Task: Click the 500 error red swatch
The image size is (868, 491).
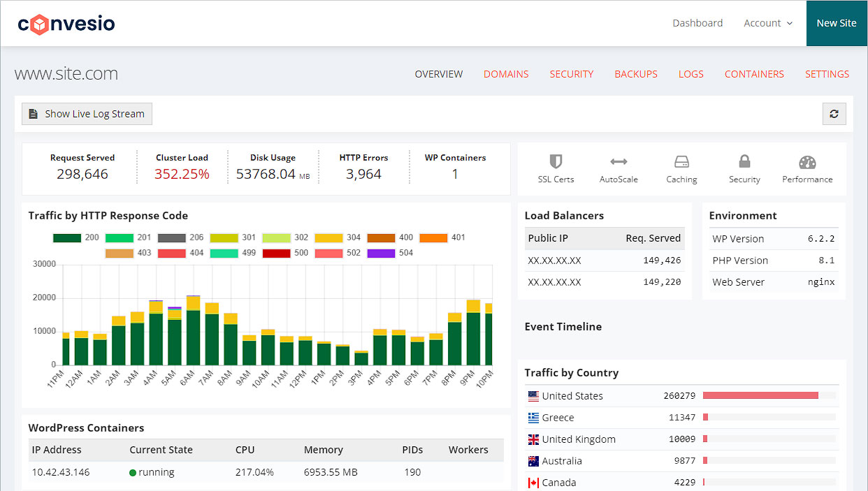Action: tap(276, 253)
